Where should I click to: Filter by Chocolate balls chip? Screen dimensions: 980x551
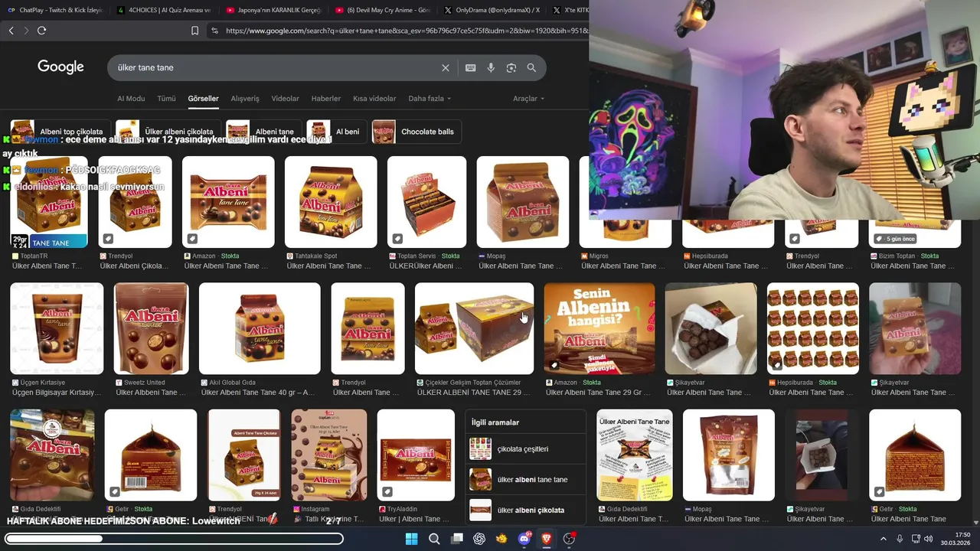417,132
